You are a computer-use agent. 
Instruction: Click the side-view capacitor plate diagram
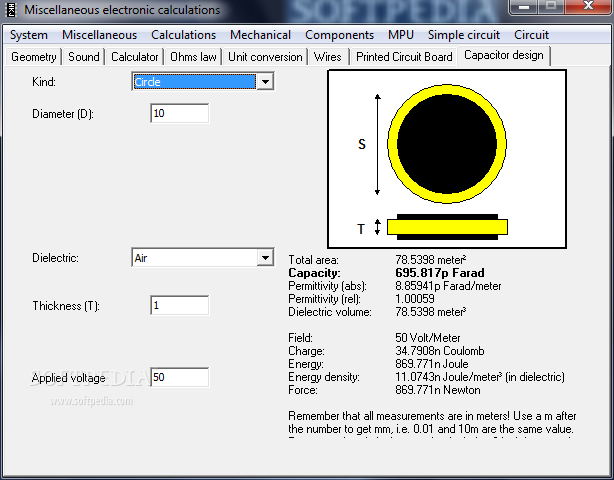point(447,227)
